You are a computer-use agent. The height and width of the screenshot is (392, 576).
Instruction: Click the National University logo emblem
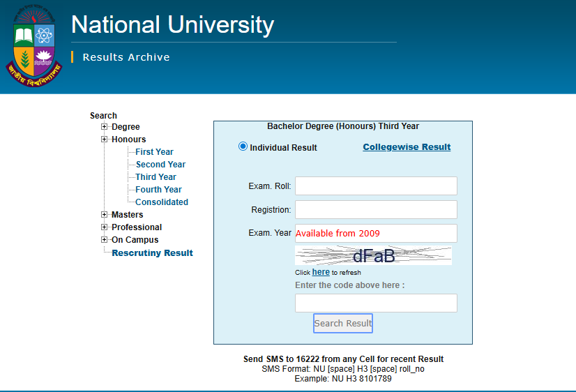[x=34, y=46]
